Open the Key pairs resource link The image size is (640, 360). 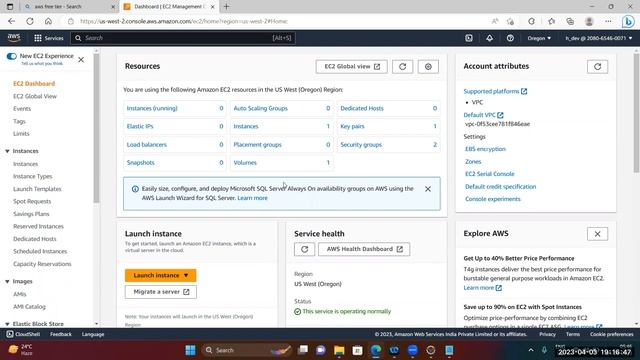[x=352, y=126]
